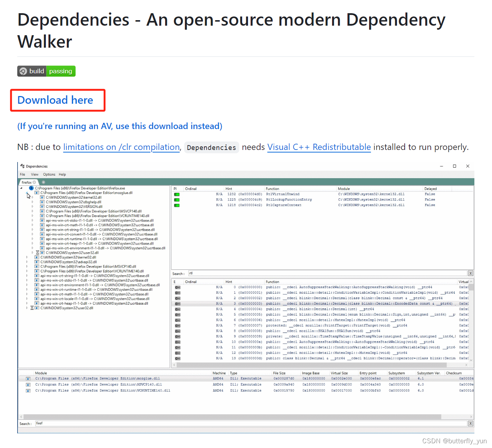Viewport: 492px width, 448px height.
Task: Click the firefox.exe blue application icon
Action: point(31,188)
